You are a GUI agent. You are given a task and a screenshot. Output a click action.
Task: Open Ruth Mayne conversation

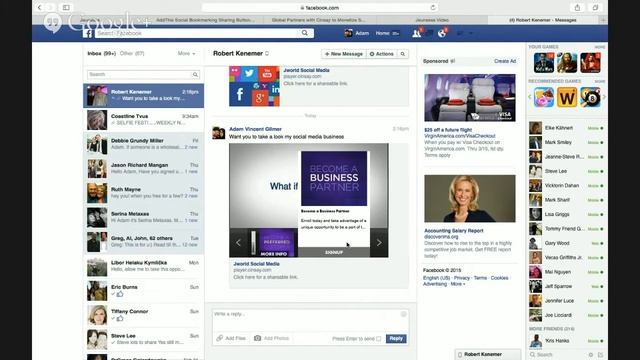(144, 193)
